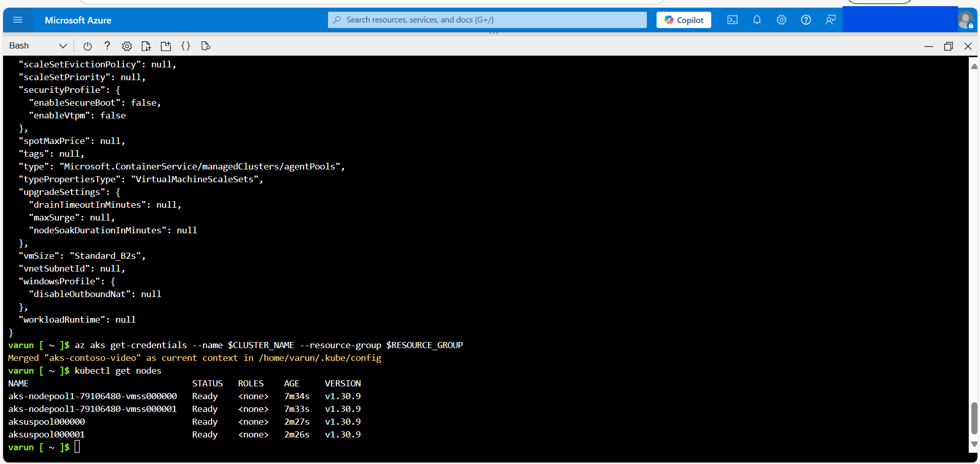Viewport: 980px width, 464px height.
Task: Click the kubectl get nodes command text
Action: [x=118, y=371]
